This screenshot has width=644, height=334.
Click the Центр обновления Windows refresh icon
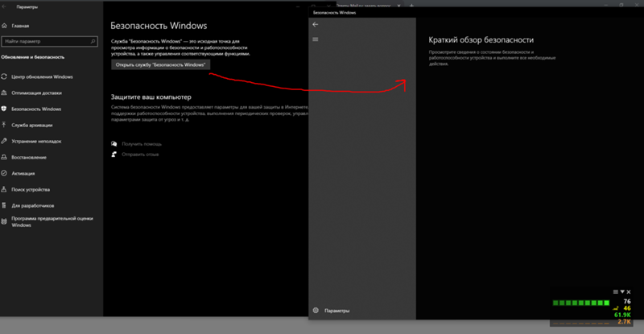click(4, 76)
